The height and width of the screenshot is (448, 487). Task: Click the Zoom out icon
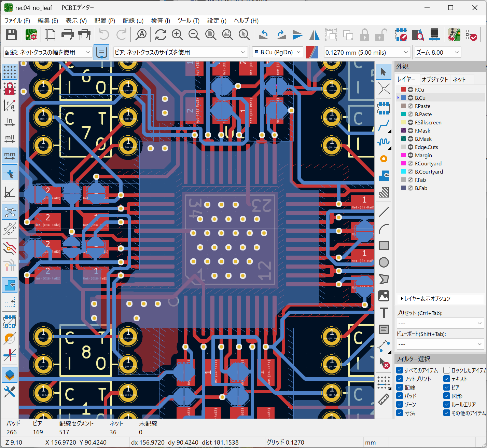(x=194, y=35)
